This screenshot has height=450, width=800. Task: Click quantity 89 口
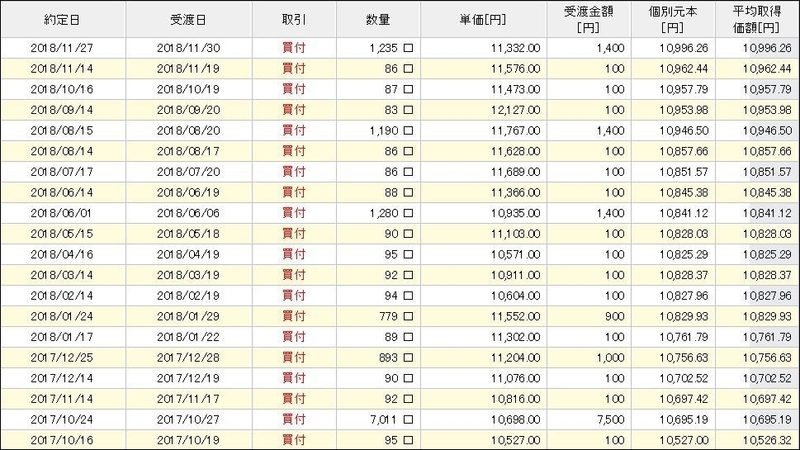click(398, 337)
